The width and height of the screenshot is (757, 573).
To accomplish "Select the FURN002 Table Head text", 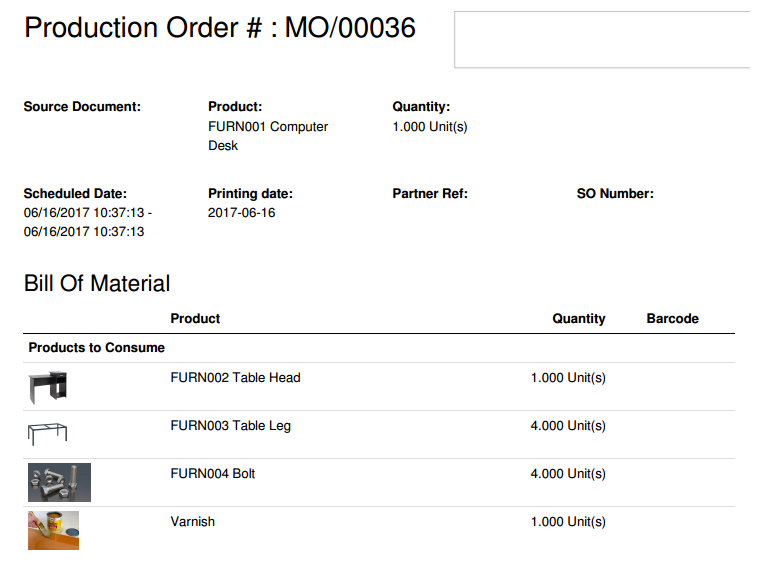I will point(235,378).
